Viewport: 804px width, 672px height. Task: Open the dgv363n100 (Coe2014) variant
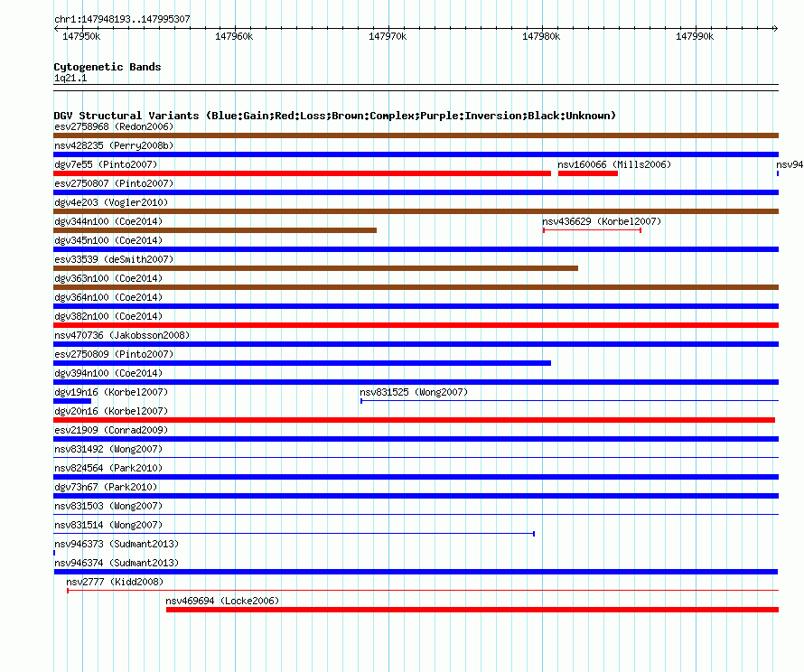[x=416, y=287]
